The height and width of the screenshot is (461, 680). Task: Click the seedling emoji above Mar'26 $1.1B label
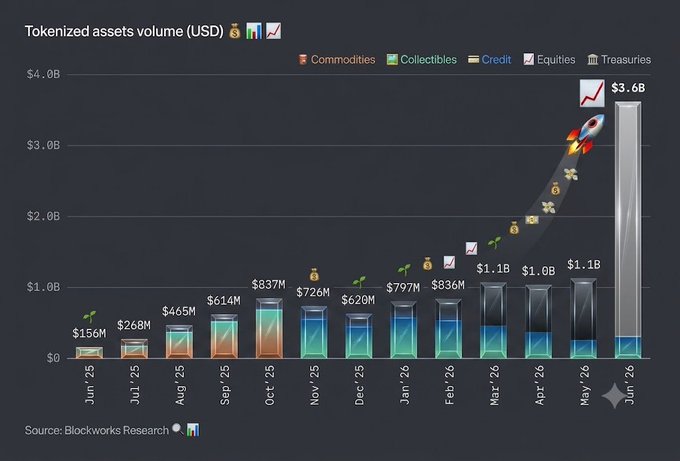pos(494,242)
